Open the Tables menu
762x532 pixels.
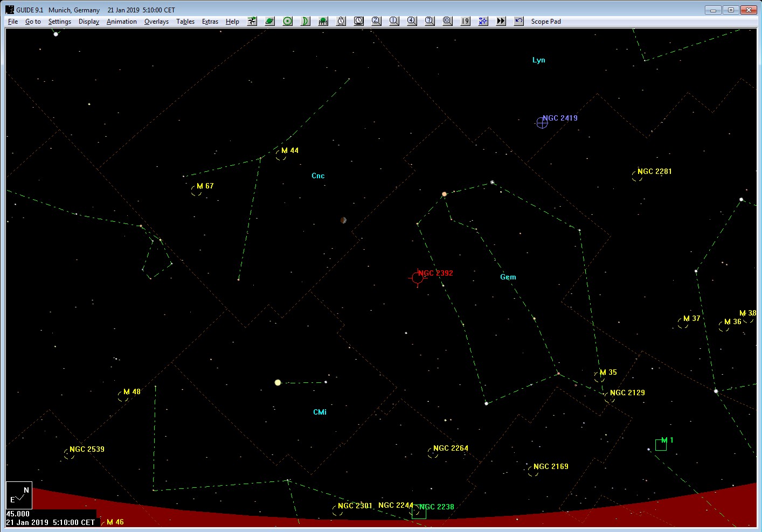click(x=185, y=22)
